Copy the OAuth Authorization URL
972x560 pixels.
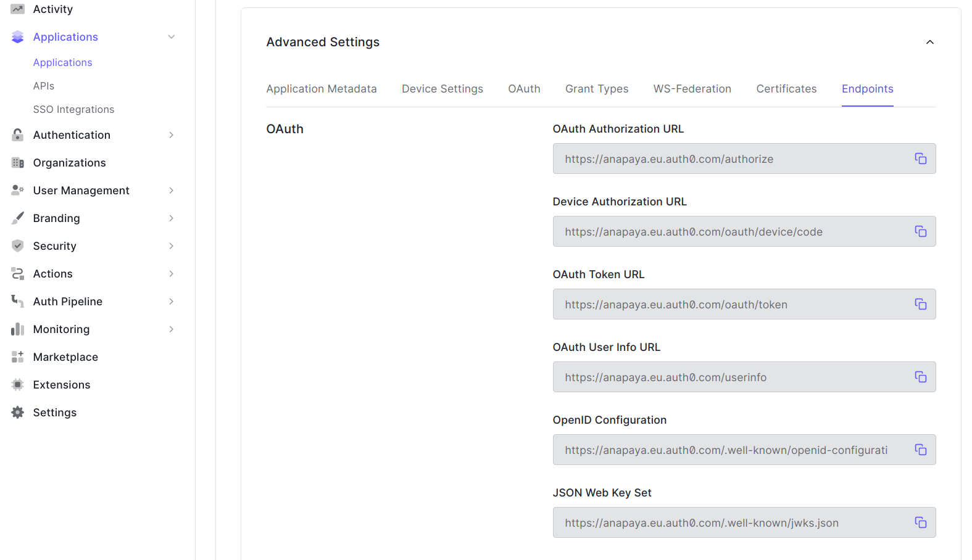coord(920,159)
